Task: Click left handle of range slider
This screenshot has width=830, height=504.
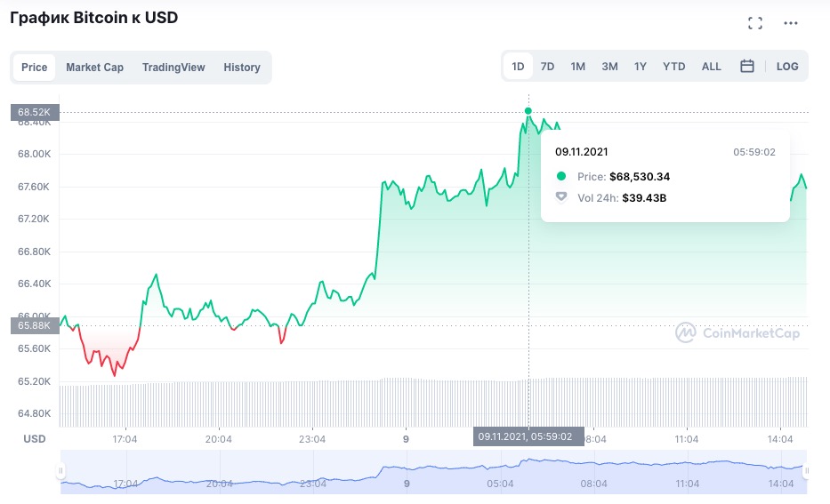Action: [61, 471]
